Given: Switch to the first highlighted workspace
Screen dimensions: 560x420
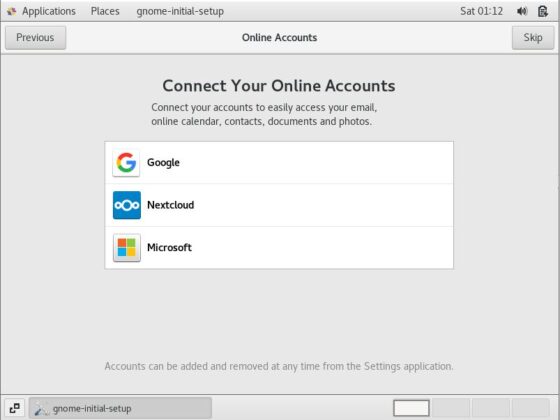Looking at the screenshot, I should pyautogui.click(x=411, y=408).
